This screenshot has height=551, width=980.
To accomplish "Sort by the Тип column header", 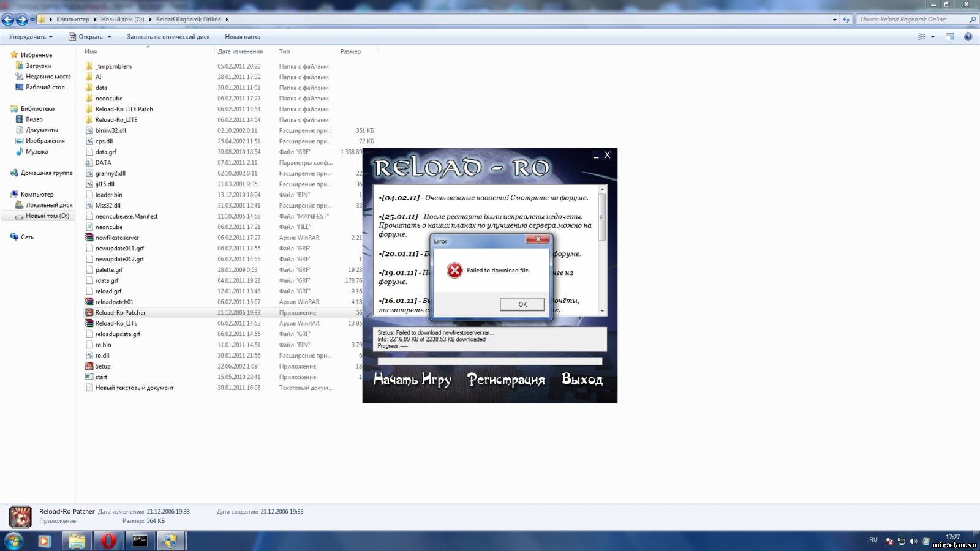I will [x=285, y=51].
